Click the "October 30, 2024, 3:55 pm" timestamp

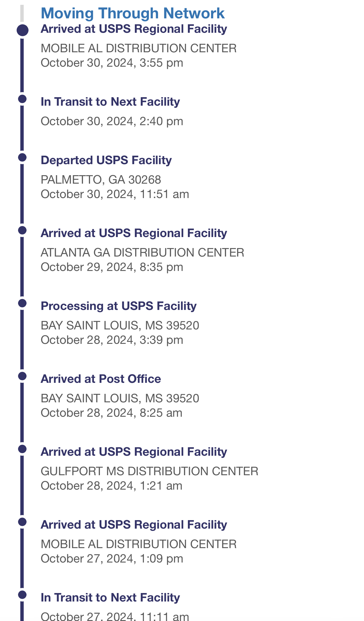[112, 63]
